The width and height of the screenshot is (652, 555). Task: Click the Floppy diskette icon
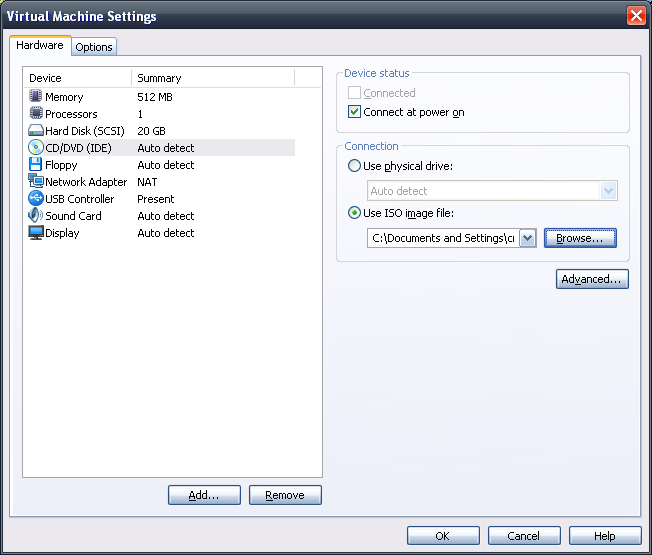click(x=36, y=164)
